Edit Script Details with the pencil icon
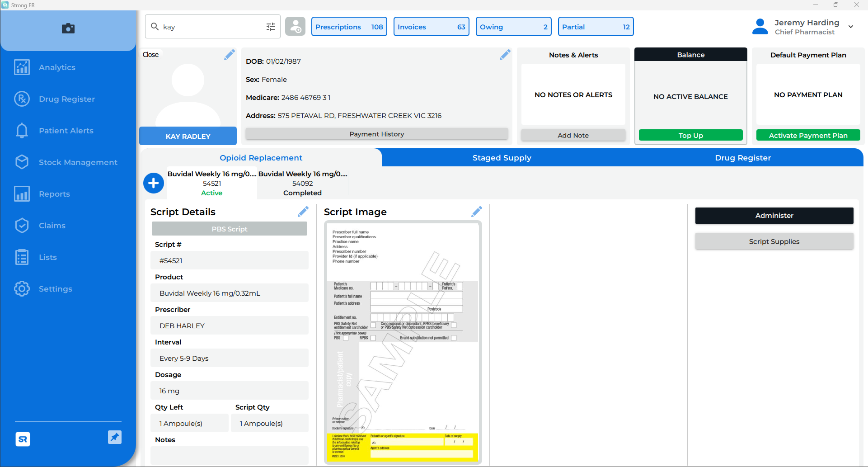This screenshot has height=467, width=868. [303, 211]
